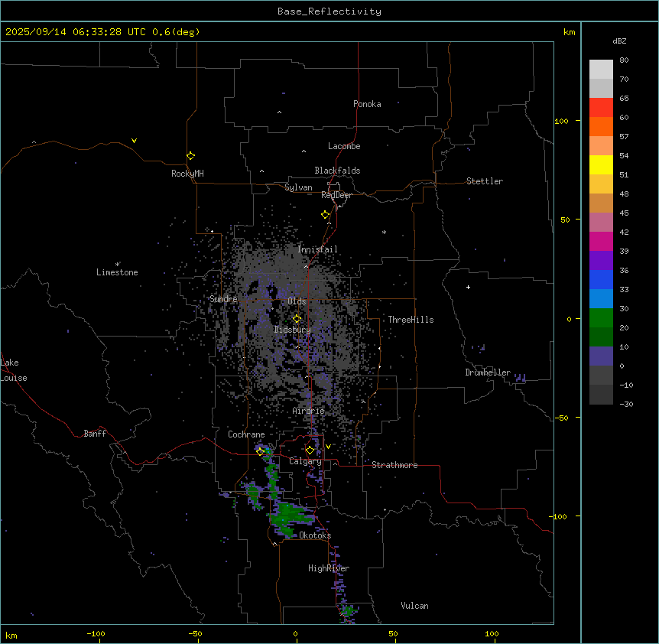Select the Stettler label

coord(485,181)
